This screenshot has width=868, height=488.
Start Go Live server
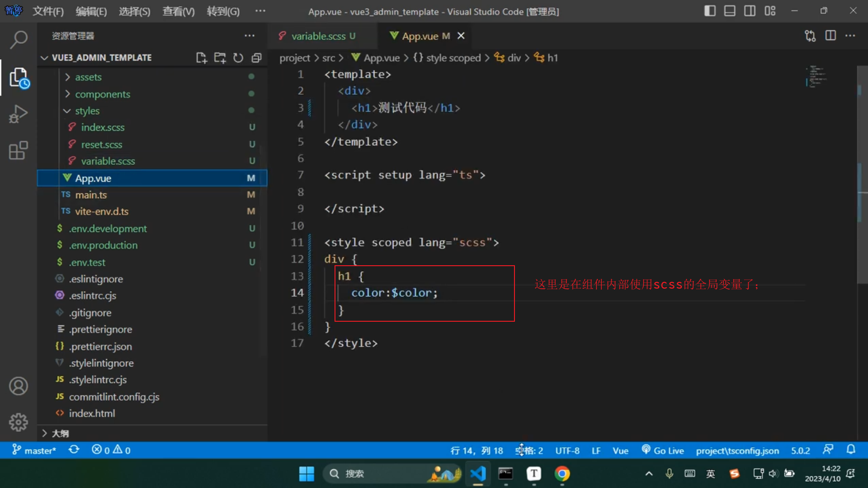coord(663,450)
